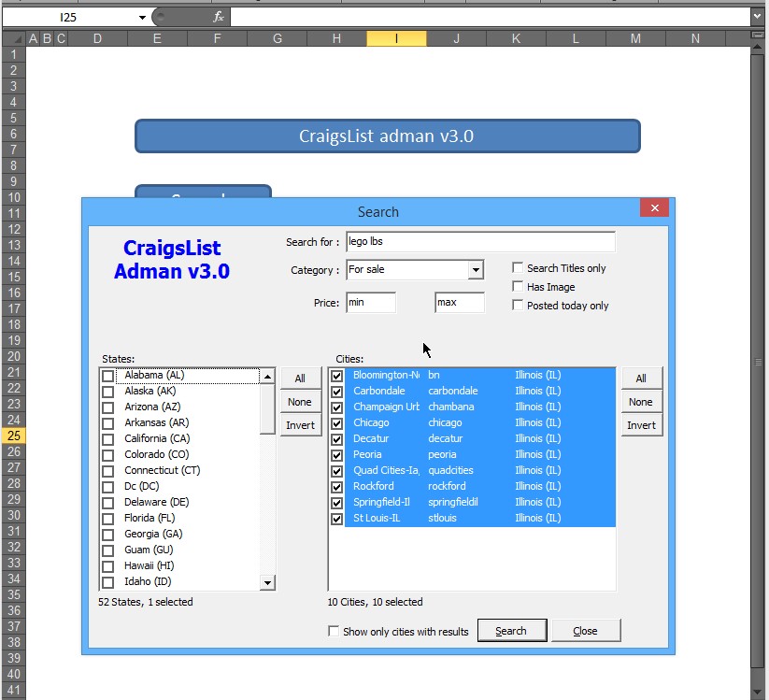Select row 25 header
Screen dimensions: 769x700
pyautogui.click(x=14, y=436)
